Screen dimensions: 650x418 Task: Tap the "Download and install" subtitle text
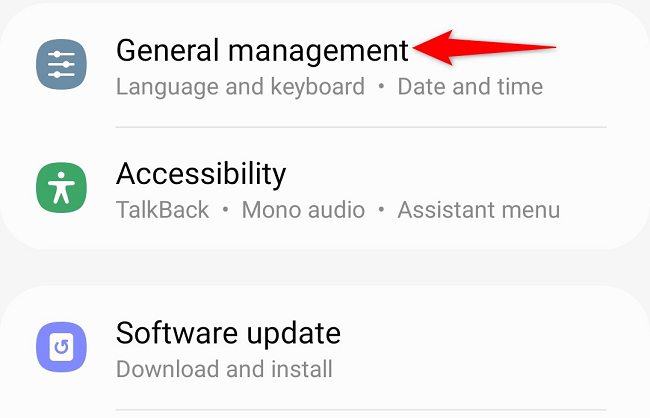[x=224, y=369]
